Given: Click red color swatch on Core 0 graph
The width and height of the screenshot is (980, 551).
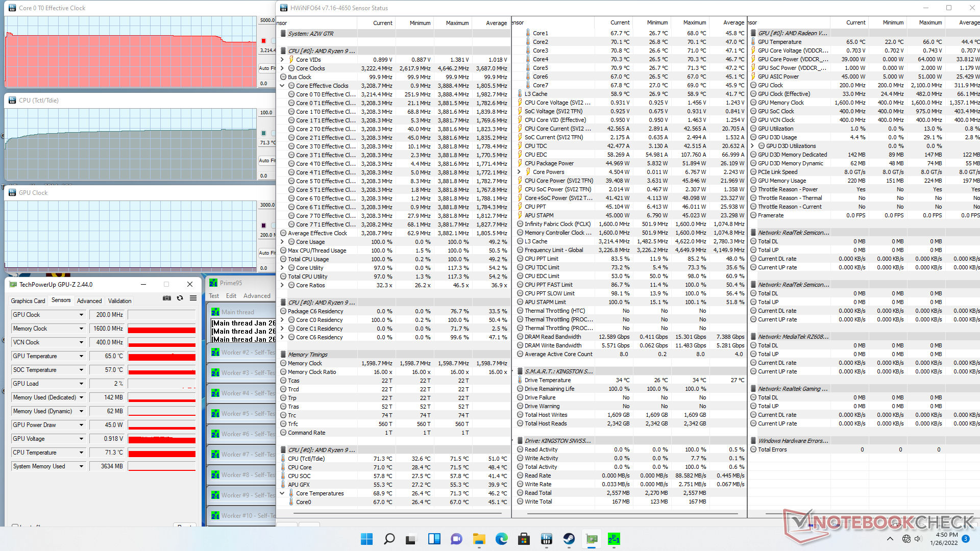Looking at the screenshot, I should 263,41.
